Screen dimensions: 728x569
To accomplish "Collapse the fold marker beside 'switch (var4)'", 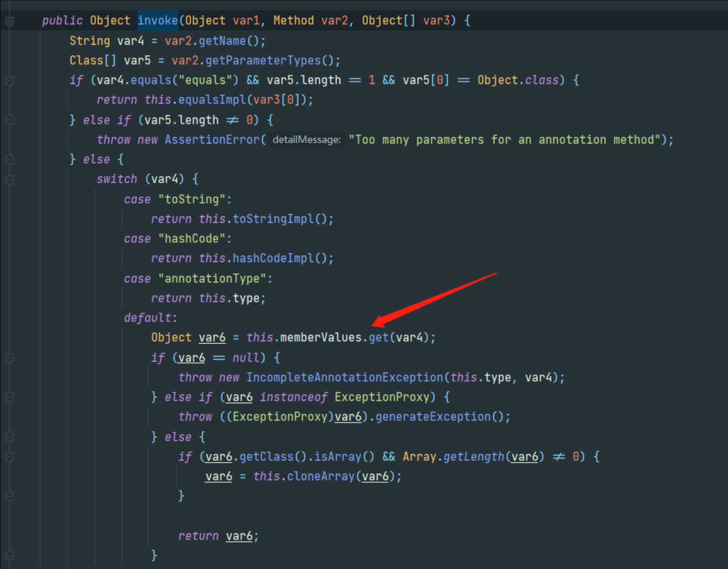I will tap(10, 180).
